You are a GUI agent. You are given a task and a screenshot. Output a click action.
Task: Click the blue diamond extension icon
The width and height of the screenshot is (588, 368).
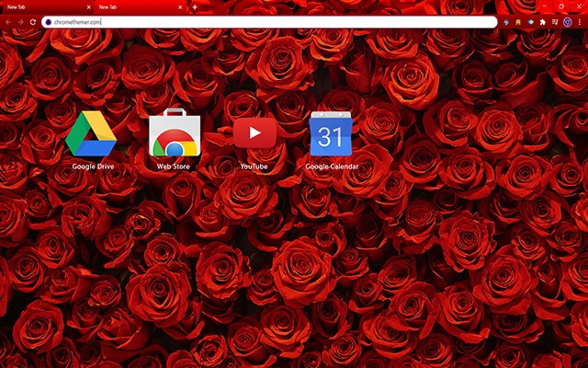[x=530, y=22]
